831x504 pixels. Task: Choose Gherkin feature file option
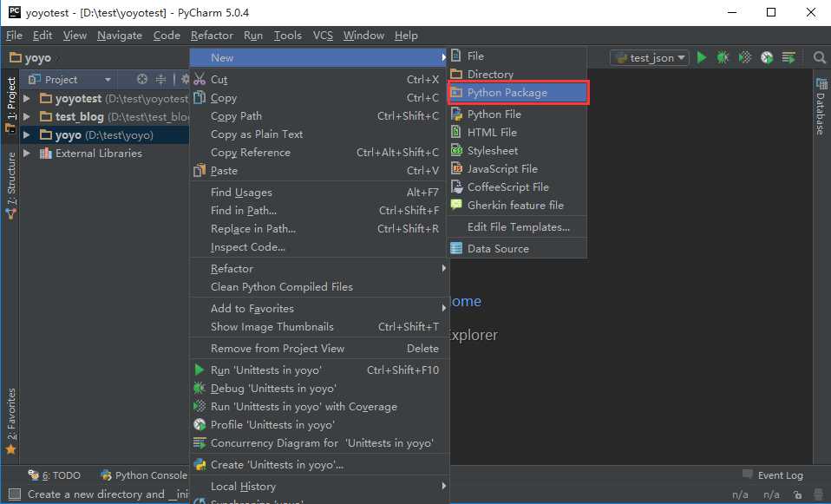518,205
